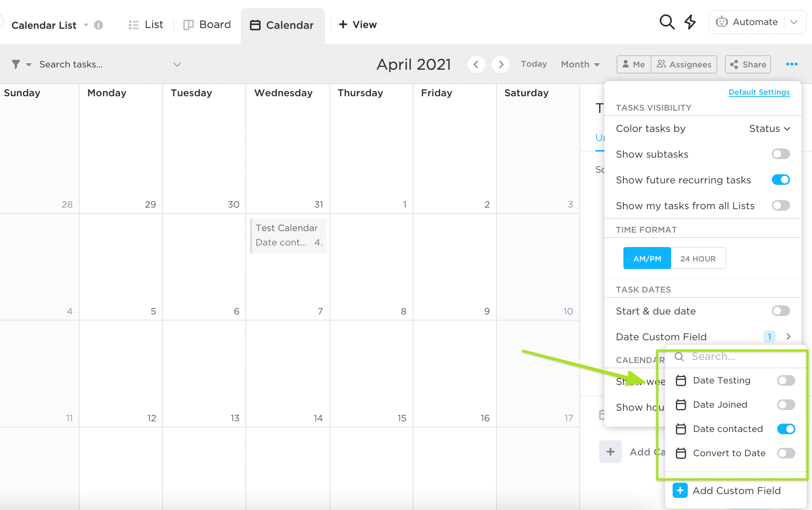Turn off Date contacted toggle
Image resolution: width=812 pixels, height=510 pixels.
(786, 429)
